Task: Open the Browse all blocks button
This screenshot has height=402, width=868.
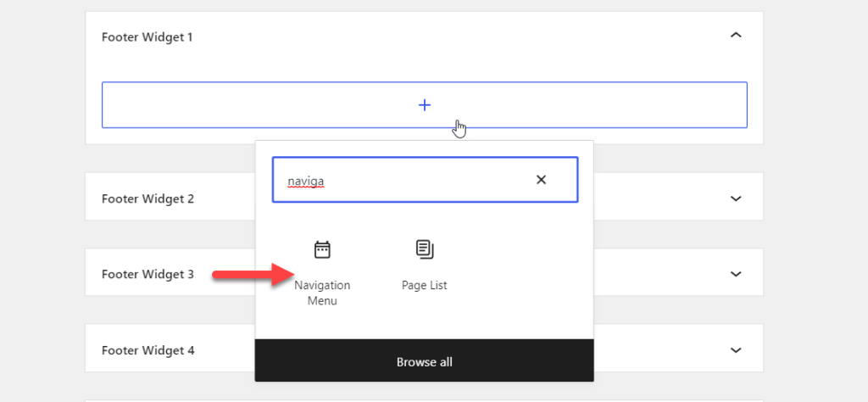Action: [425, 361]
